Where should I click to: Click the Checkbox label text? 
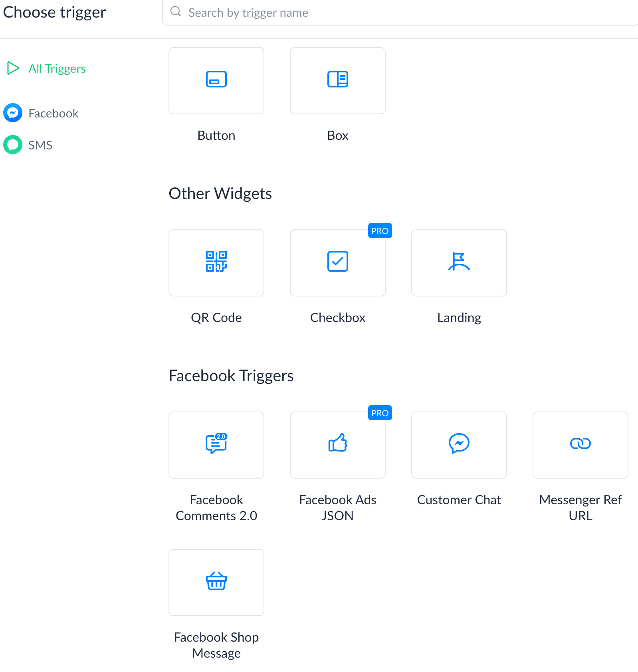pyautogui.click(x=338, y=318)
